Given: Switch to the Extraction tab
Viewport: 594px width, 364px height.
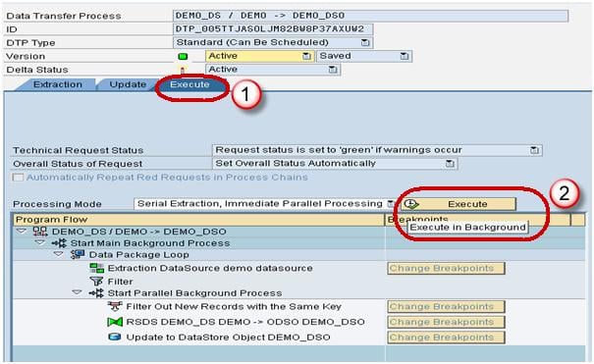Looking at the screenshot, I should (58, 84).
